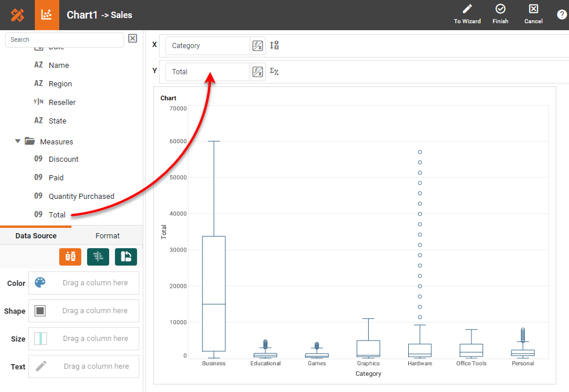The width and height of the screenshot is (569, 392).
Task: Click the formula icon beside Total field
Action: (x=258, y=72)
